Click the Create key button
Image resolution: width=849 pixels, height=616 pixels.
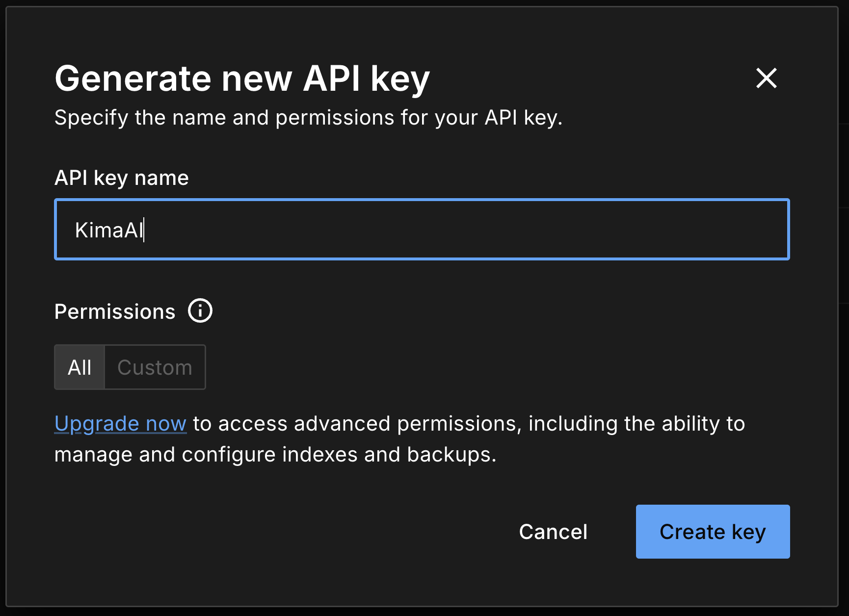[x=713, y=532]
